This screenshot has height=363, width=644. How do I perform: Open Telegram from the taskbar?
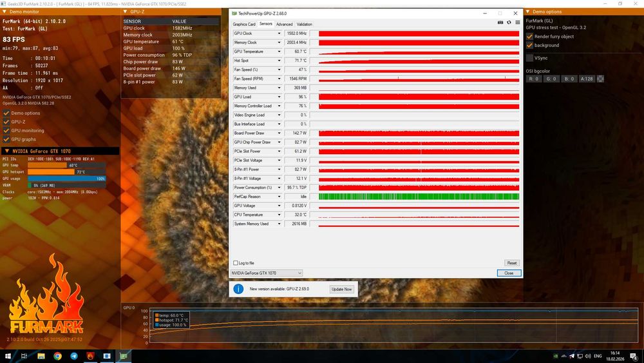point(74,356)
